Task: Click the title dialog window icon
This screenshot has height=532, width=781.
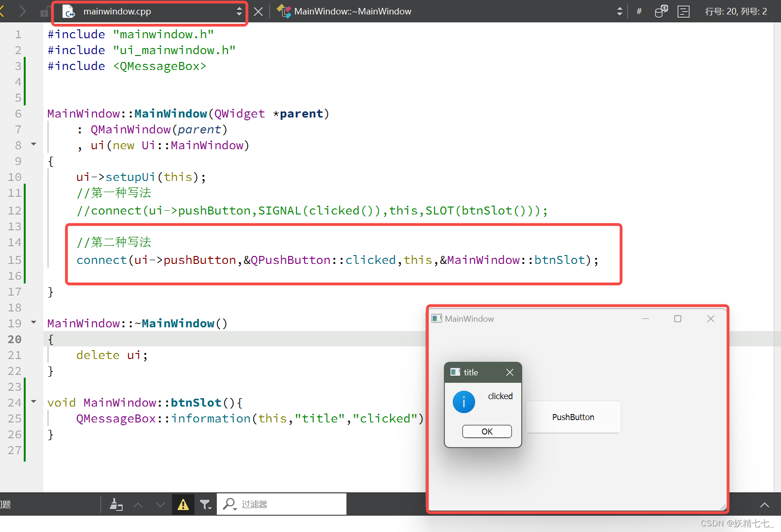Action: coord(455,372)
